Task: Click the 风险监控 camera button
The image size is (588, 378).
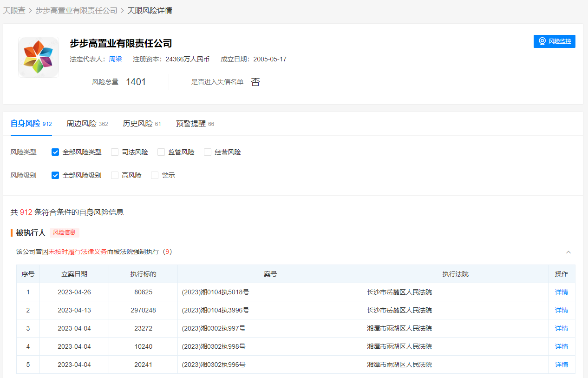Action: click(555, 41)
